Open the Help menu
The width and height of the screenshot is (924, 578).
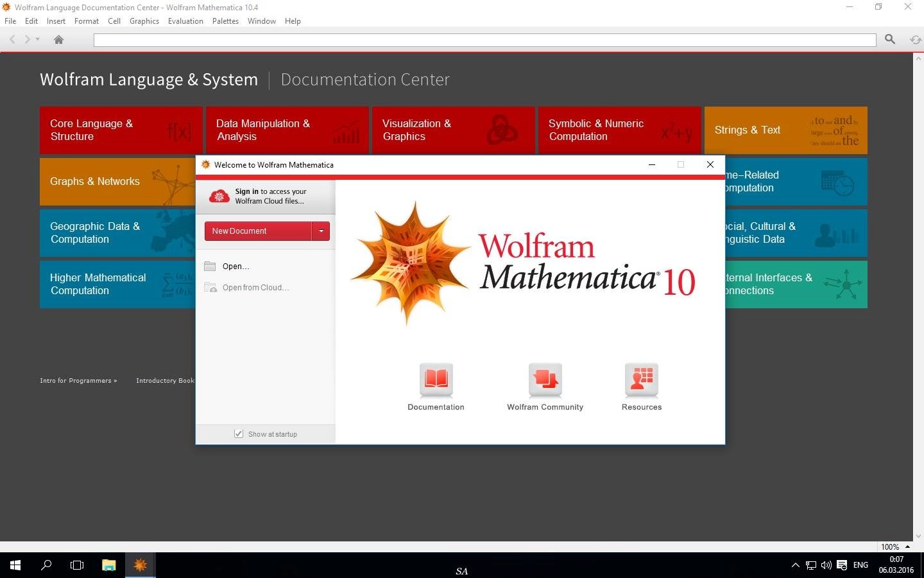tap(293, 21)
